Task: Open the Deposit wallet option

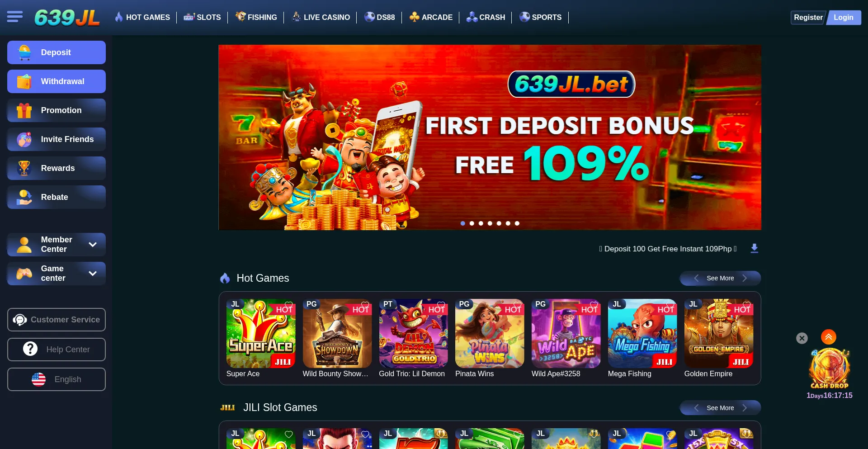Action: [57, 52]
